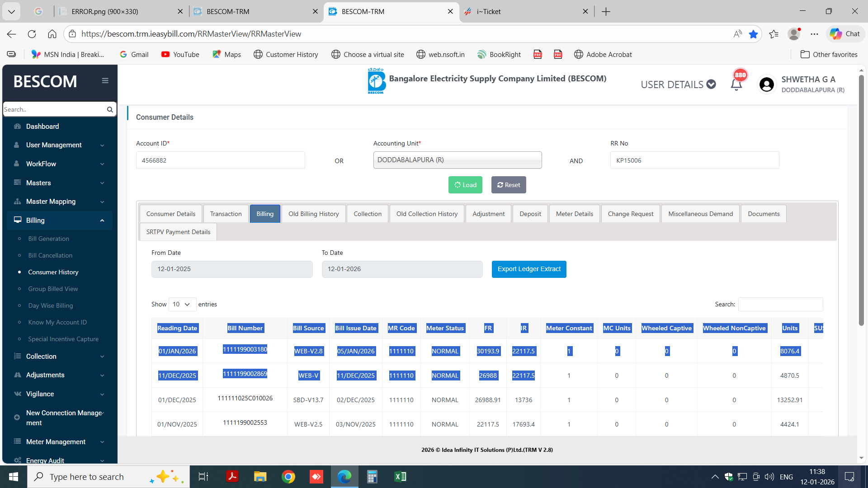
Task: Toggle the hamburger sidebar menu icon
Action: pyautogui.click(x=105, y=81)
